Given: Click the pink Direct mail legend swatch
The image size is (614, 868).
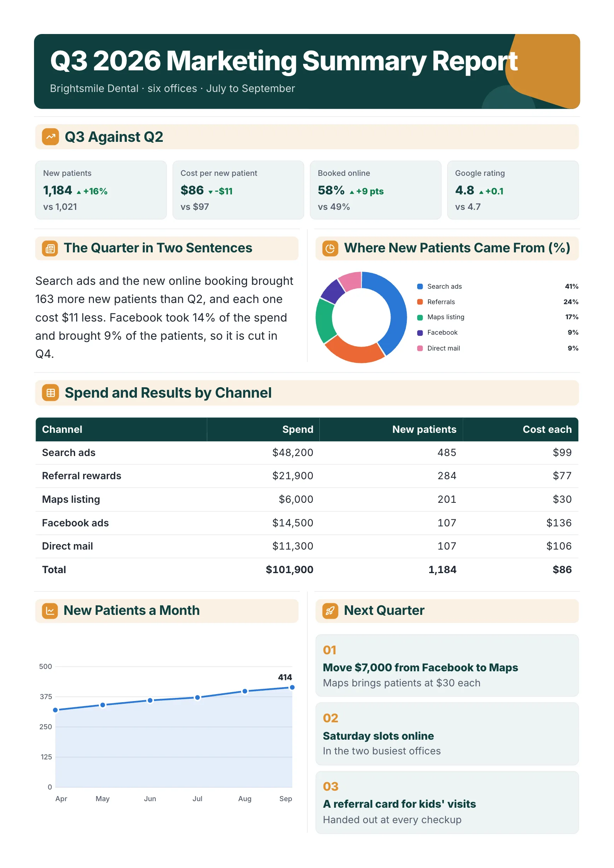Looking at the screenshot, I should click(420, 348).
